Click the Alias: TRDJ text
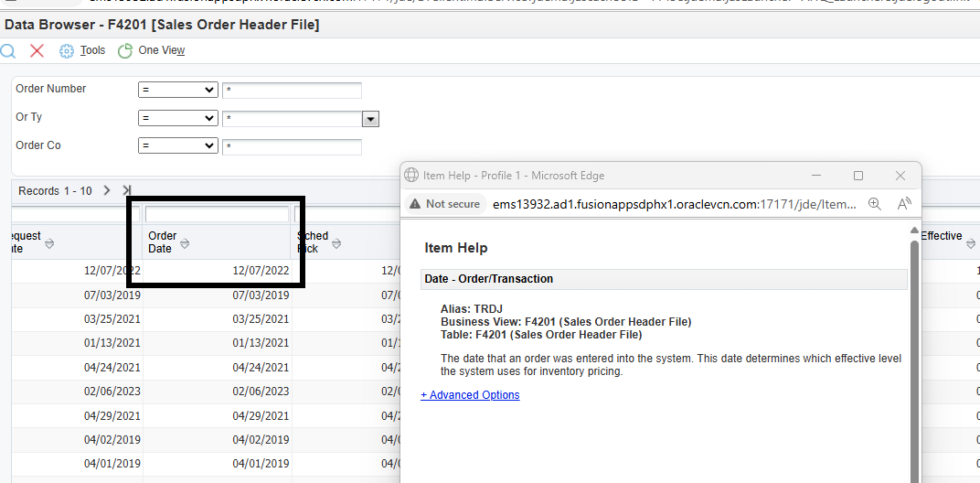The height and width of the screenshot is (483, 980). (x=471, y=309)
